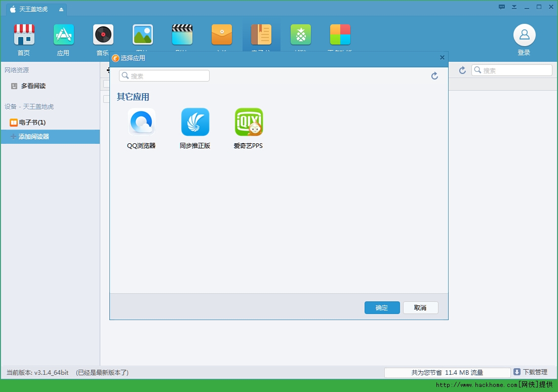Open the photos section icon
The width and height of the screenshot is (558, 392).
[x=143, y=35]
